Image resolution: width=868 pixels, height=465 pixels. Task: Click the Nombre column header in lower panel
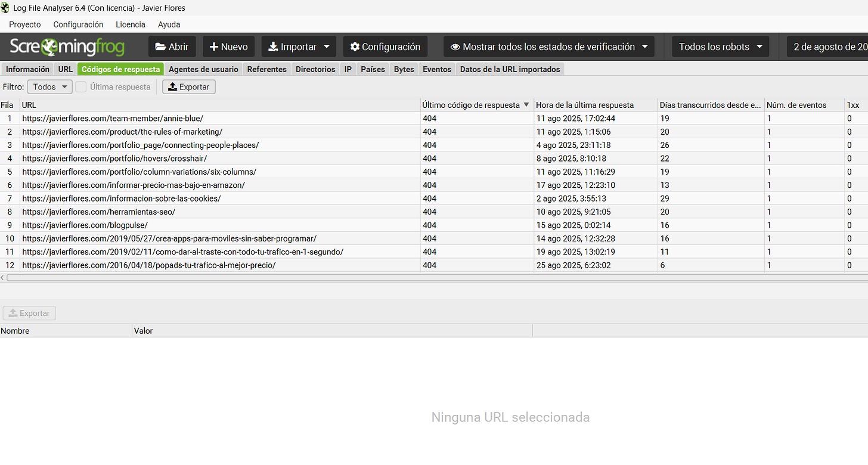pyautogui.click(x=66, y=331)
